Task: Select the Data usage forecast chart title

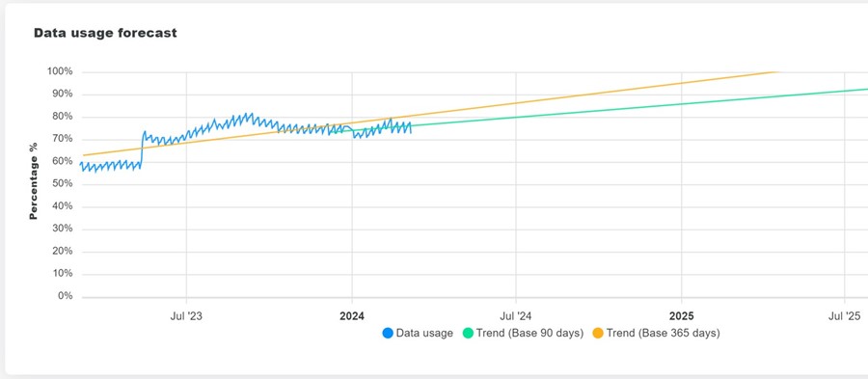Action: click(x=105, y=33)
